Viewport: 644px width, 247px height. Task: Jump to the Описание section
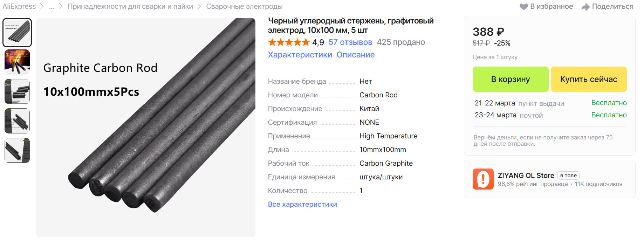[355, 55]
